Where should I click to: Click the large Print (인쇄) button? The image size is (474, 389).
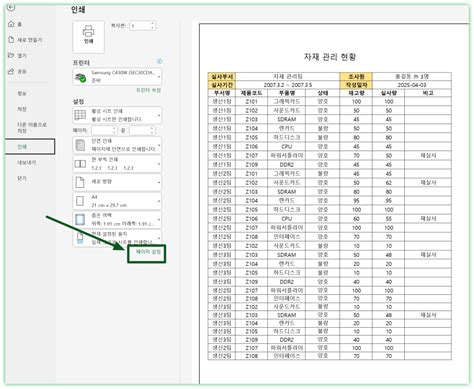(88, 37)
